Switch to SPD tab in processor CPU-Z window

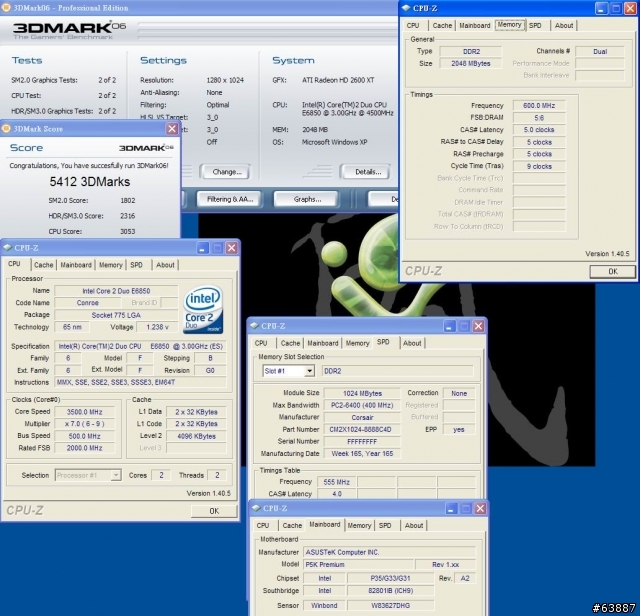coord(136,265)
